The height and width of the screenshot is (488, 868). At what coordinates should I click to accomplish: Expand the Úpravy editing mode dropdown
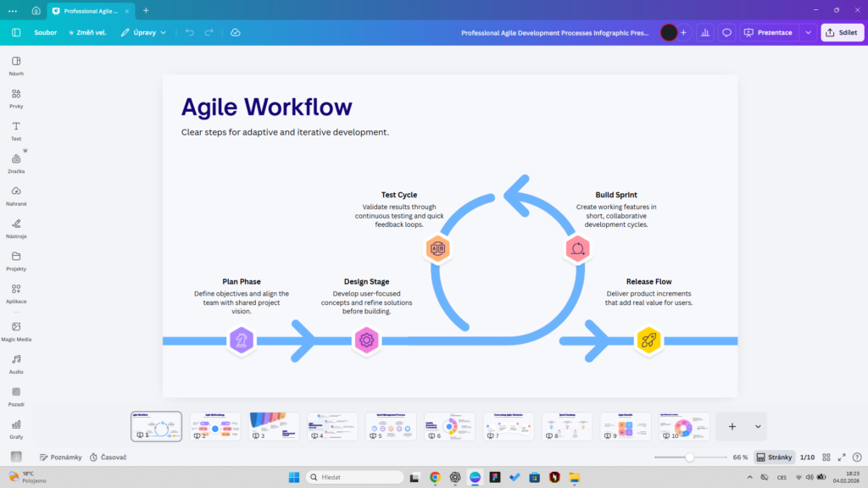tap(143, 32)
